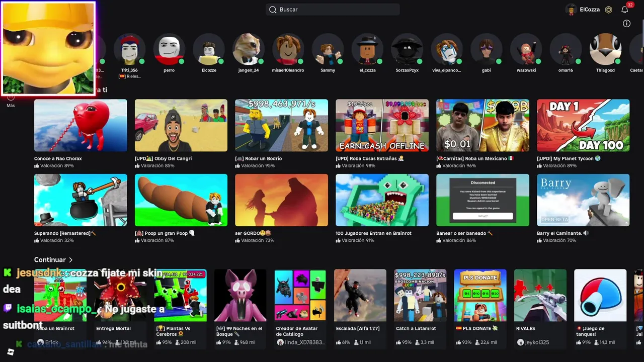
Task: Open Superando Remastered game thumbnail
Action: click(80, 200)
